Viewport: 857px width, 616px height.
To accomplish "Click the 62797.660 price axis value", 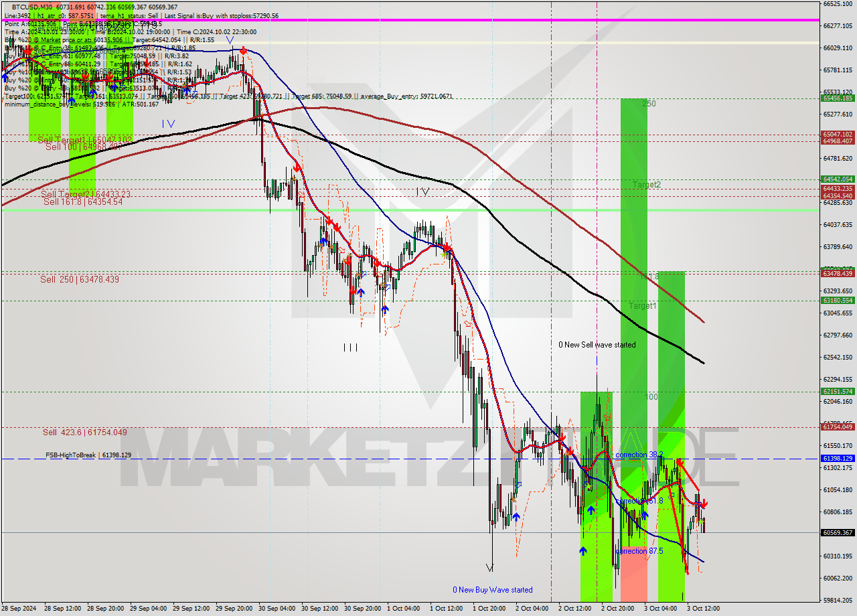I will (x=838, y=335).
